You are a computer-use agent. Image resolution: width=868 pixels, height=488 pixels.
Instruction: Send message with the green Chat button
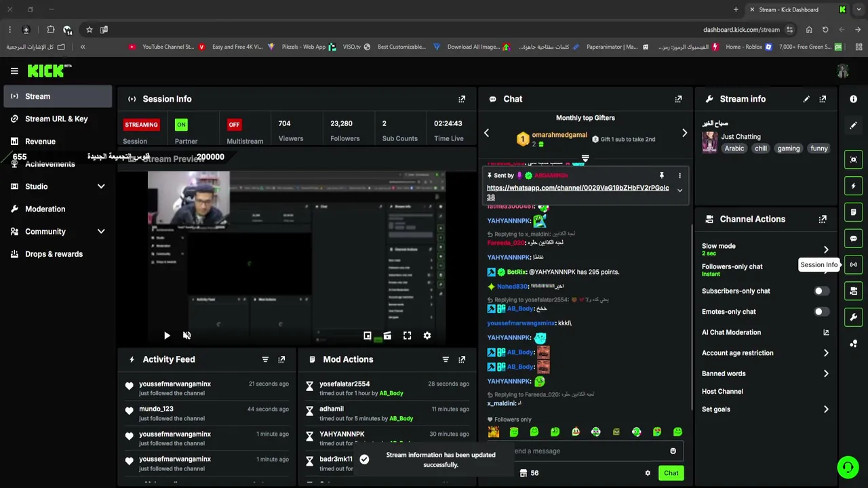(x=671, y=473)
